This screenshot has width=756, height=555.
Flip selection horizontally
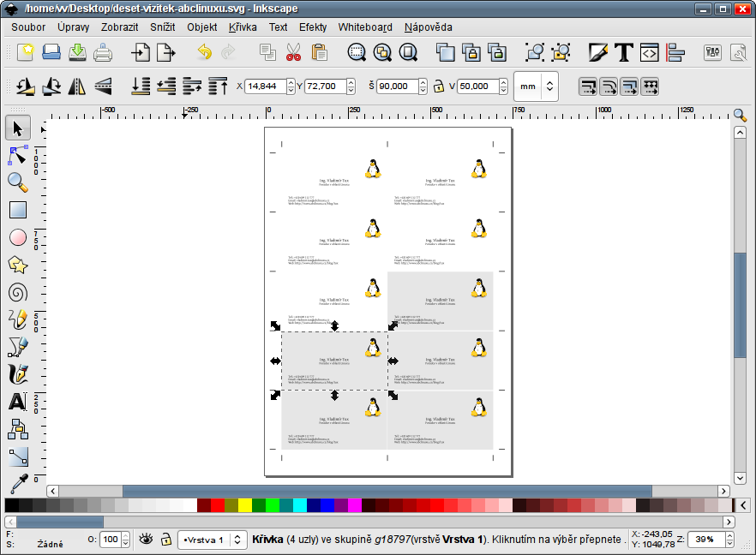tap(77, 87)
